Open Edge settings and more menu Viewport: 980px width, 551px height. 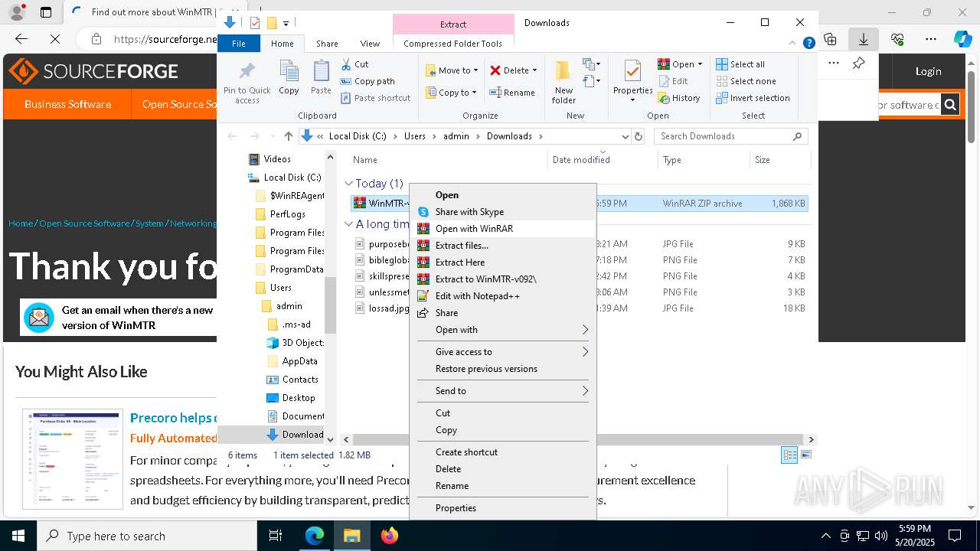tap(931, 39)
